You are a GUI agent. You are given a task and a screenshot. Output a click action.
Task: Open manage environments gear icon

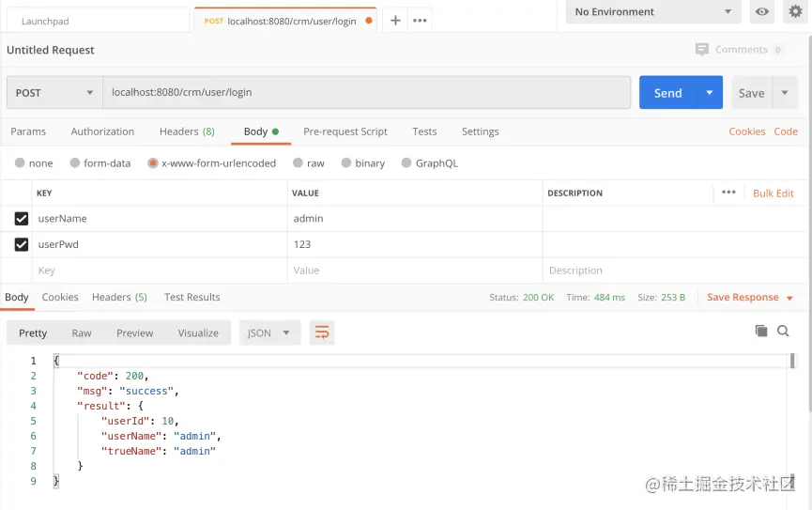click(x=795, y=11)
